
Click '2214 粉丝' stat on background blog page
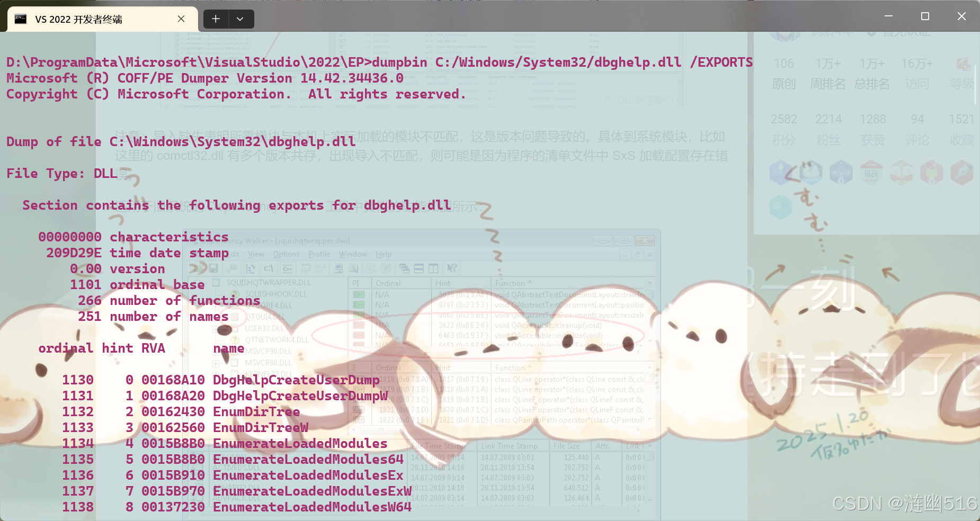[828, 129]
